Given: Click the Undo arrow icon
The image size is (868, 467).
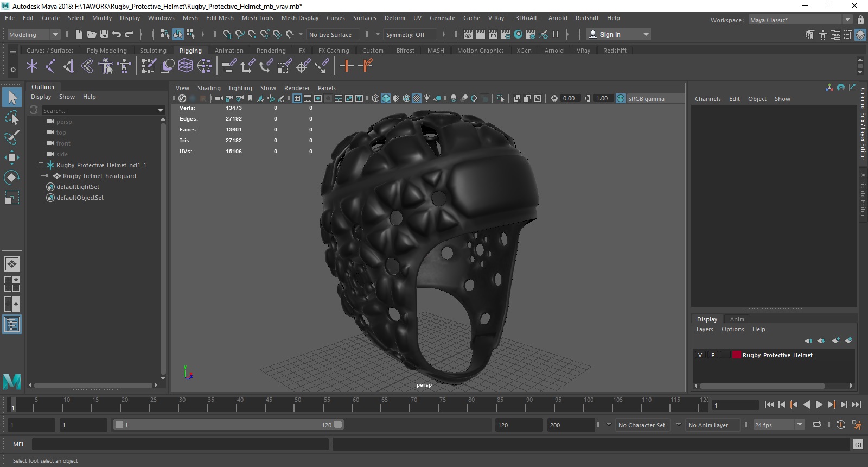Looking at the screenshot, I should 117,34.
